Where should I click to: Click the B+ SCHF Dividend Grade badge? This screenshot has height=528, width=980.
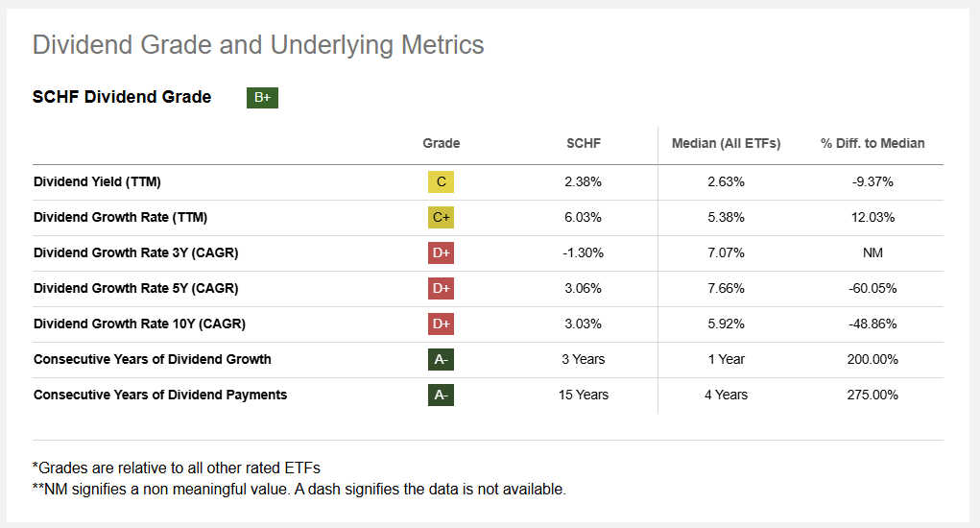[262, 98]
